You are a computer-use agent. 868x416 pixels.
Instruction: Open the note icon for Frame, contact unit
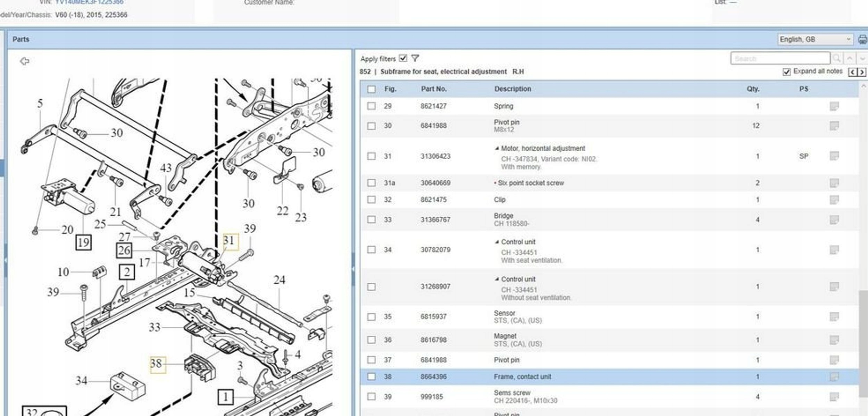(x=834, y=377)
